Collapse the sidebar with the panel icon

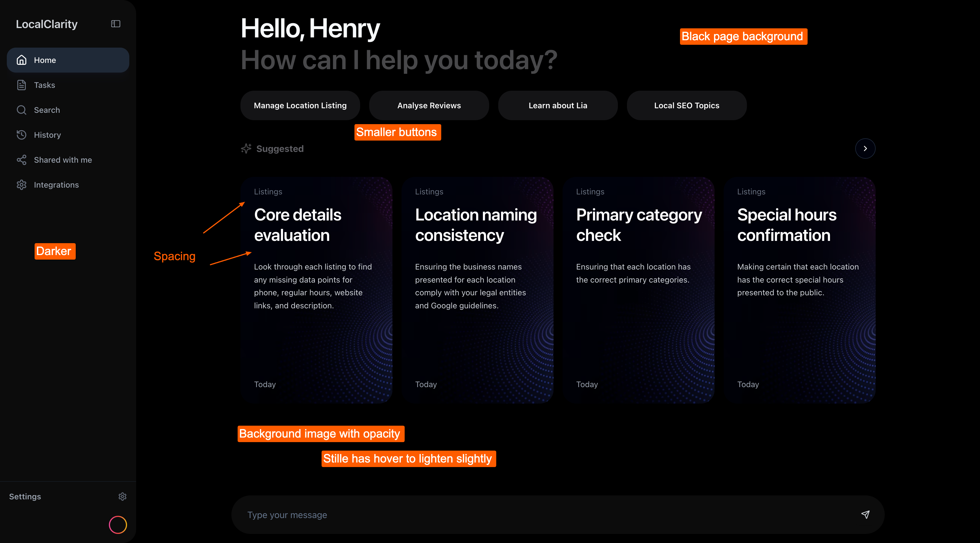(x=115, y=24)
